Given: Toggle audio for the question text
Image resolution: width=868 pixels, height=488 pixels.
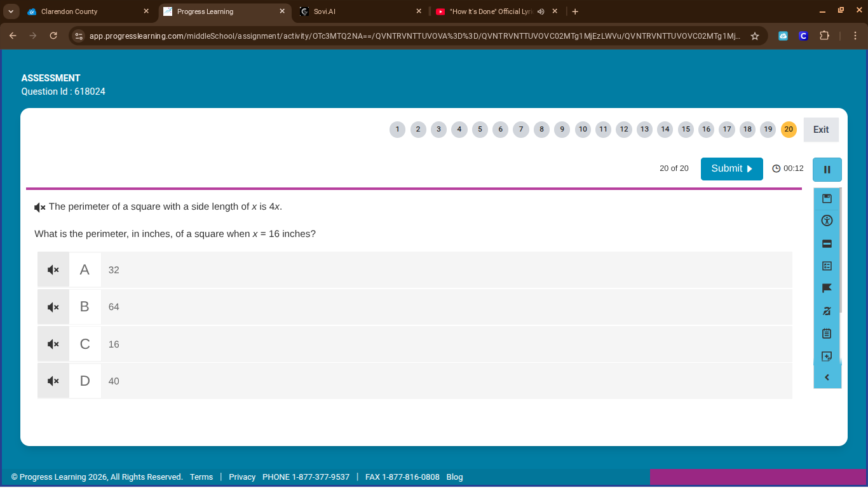Looking at the screenshot, I should pos(40,207).
